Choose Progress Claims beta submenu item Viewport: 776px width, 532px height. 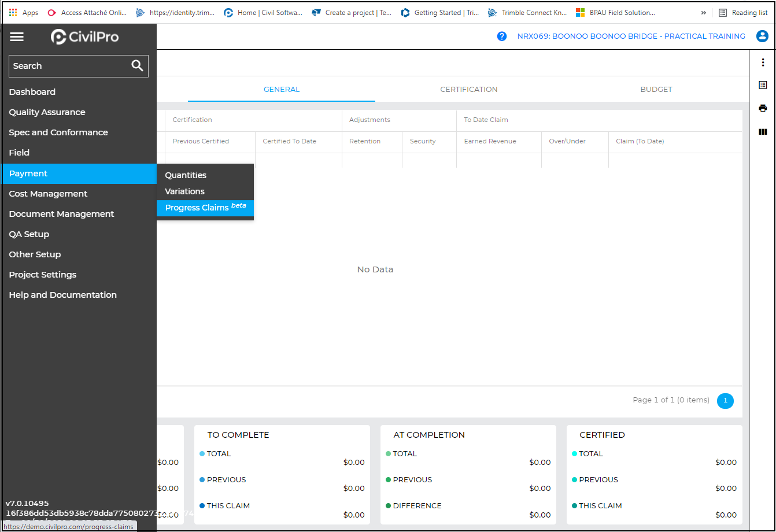(x=205, y=208)
